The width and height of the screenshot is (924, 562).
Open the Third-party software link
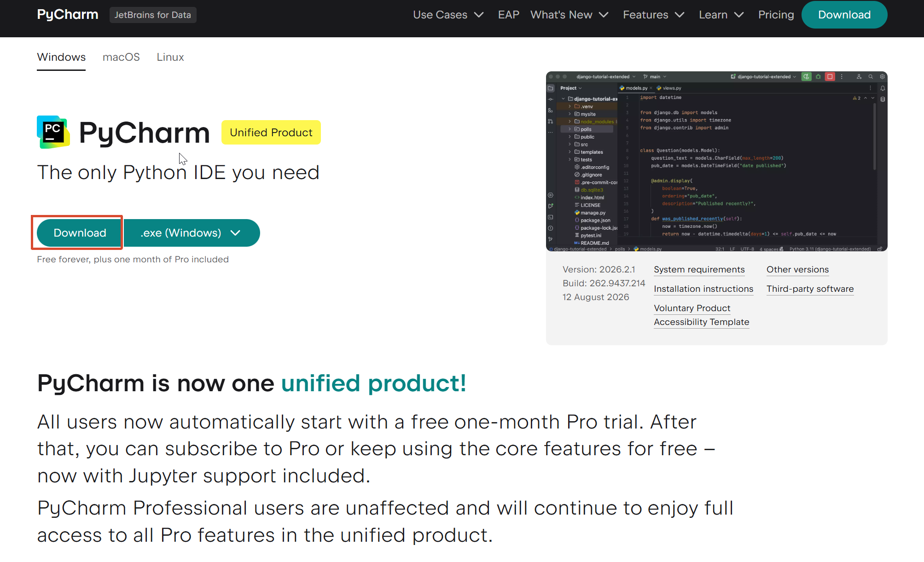click(810, 289)
